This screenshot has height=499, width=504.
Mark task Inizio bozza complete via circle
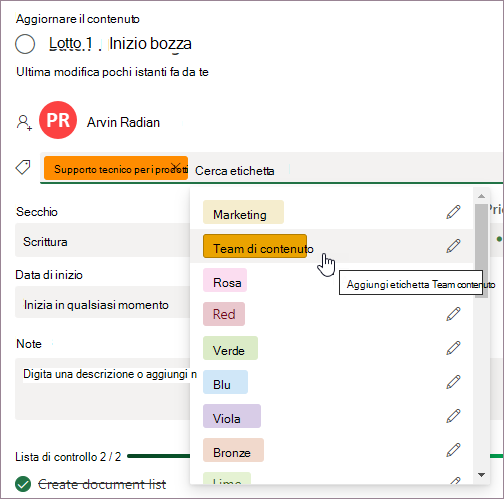[25, 44]
